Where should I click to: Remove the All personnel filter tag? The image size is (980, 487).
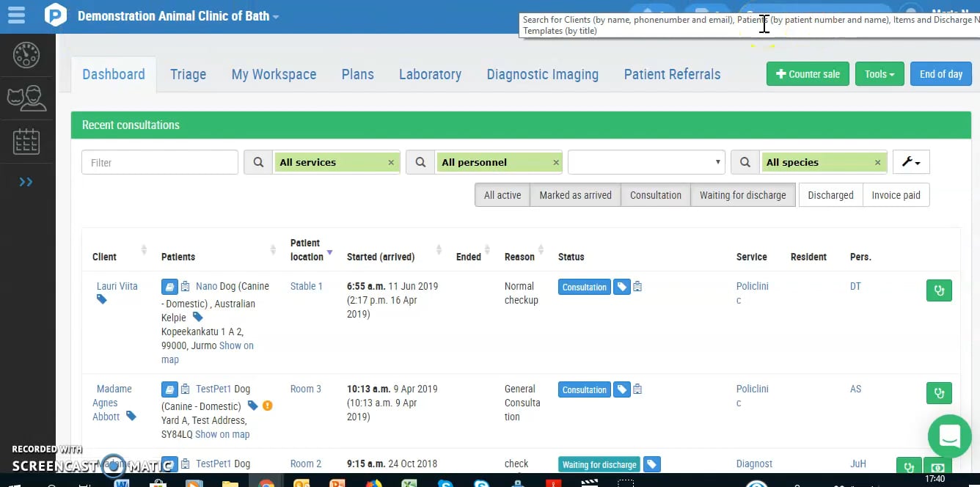pyautogui.click(x=556, y=163)
